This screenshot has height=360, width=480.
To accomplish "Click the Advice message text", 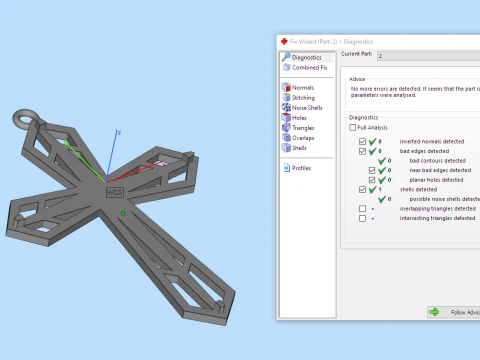I will tap(415, 92).
